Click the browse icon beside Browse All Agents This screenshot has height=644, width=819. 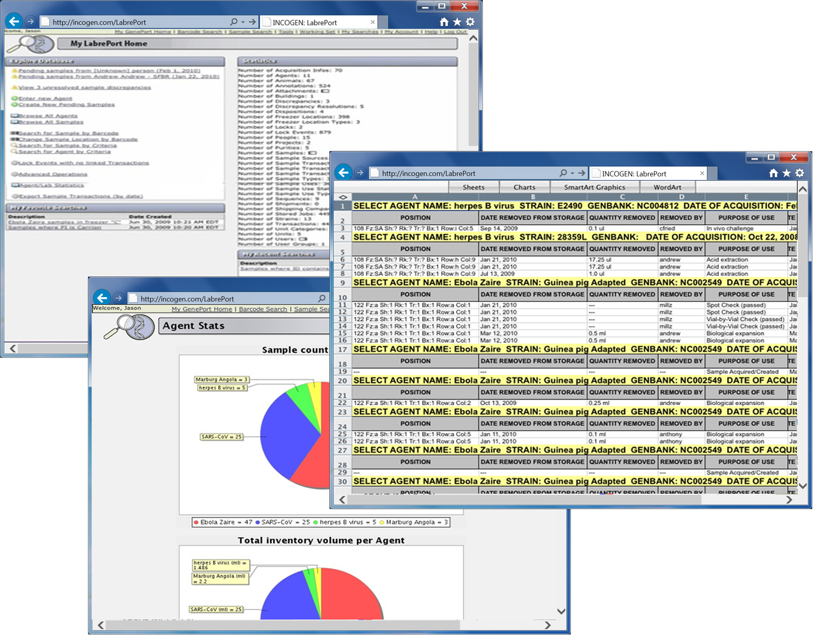click(x=14, y=116)
